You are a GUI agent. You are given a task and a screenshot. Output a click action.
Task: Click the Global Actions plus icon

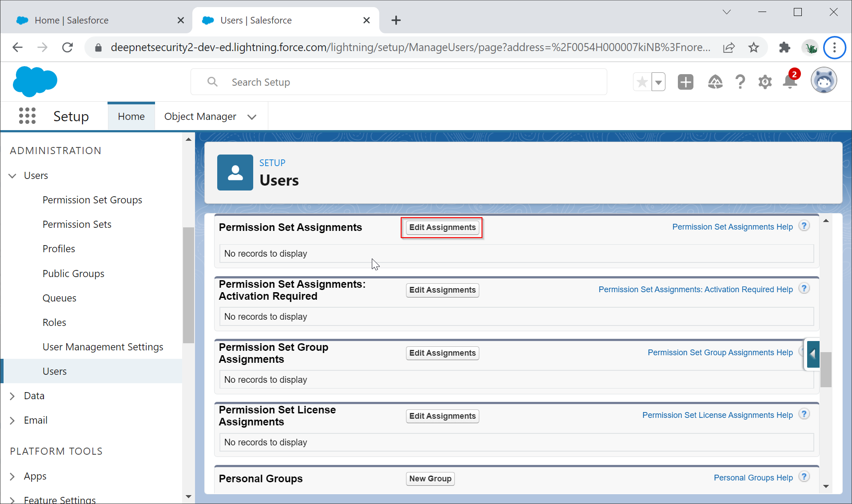coord(685,82)
